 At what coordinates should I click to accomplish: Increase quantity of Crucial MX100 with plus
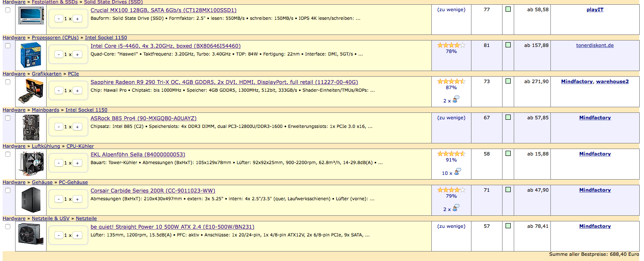point(77,19)
